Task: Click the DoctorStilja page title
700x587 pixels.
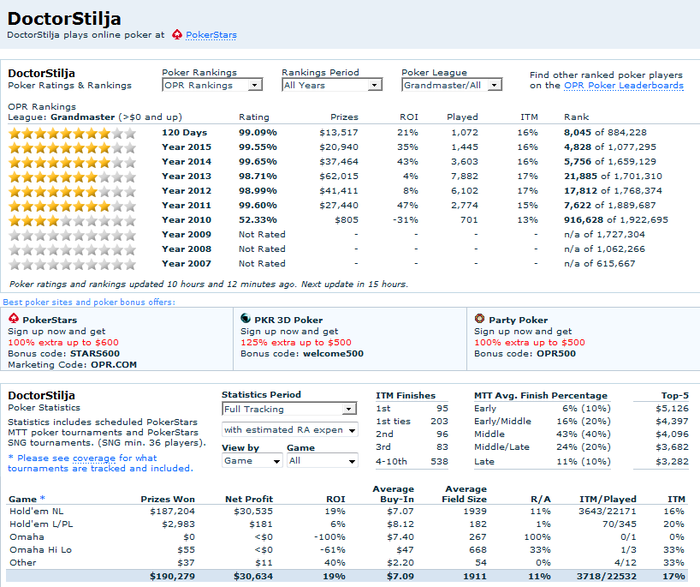Action: click(x=64, y=19)
